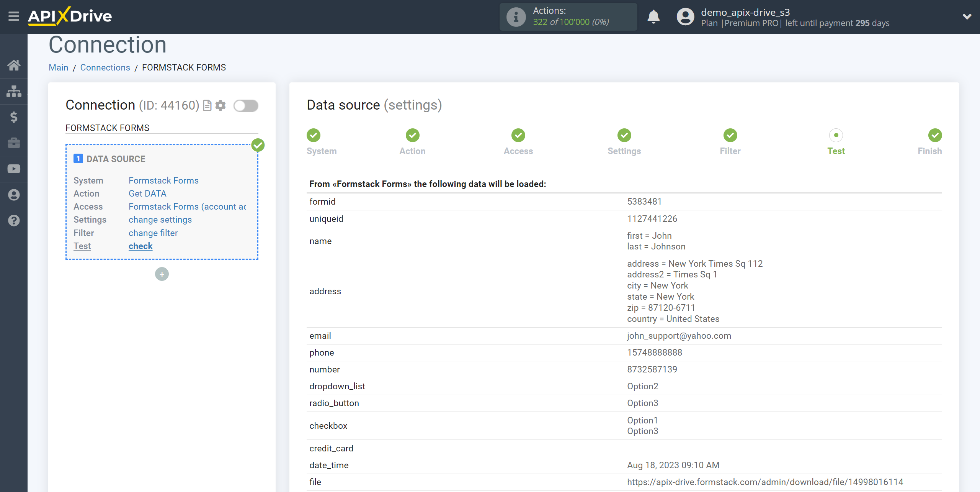Go to Home in the sidebar

(14, 65)
